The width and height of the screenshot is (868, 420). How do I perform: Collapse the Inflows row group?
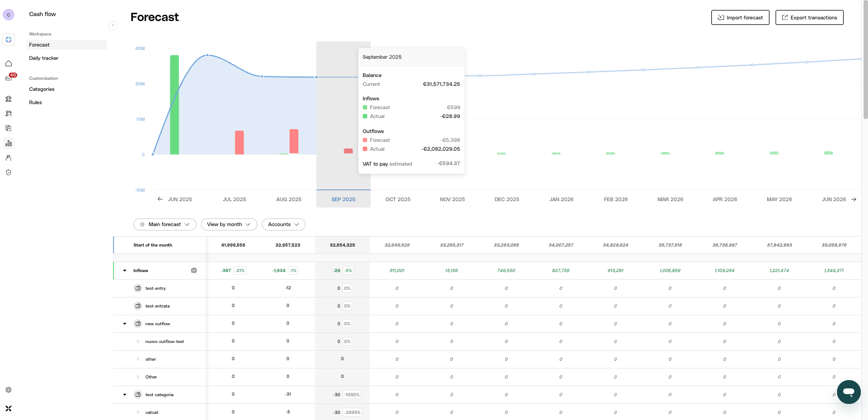[125, 270]
